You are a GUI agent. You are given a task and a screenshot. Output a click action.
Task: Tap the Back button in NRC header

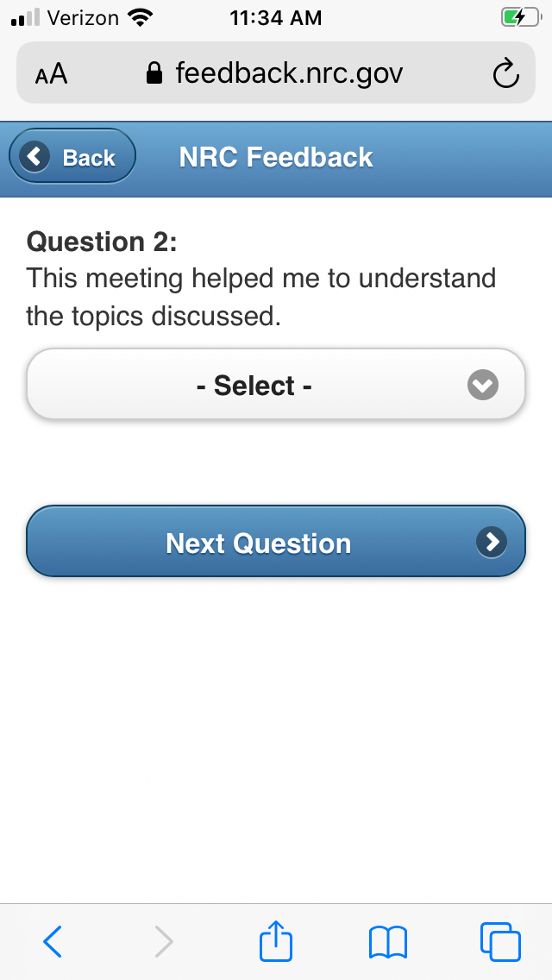click(72, 157)
